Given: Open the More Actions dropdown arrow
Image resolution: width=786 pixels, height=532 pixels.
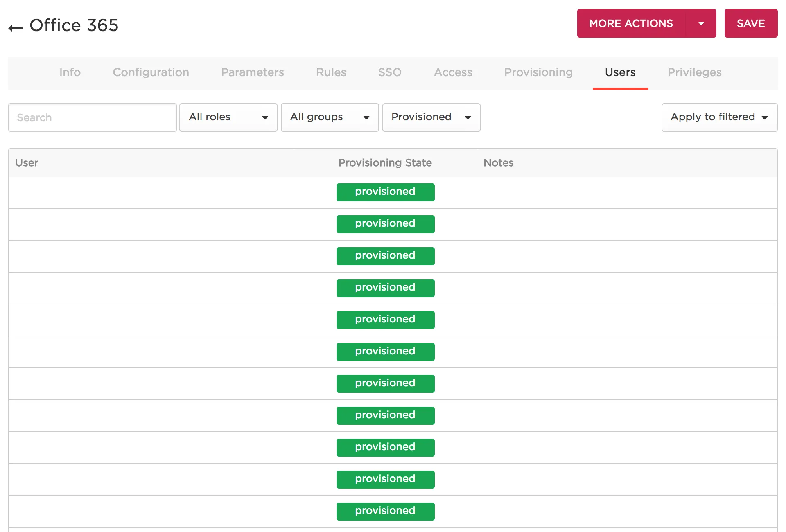Looking at the screenshot, I should pos(701,24).
